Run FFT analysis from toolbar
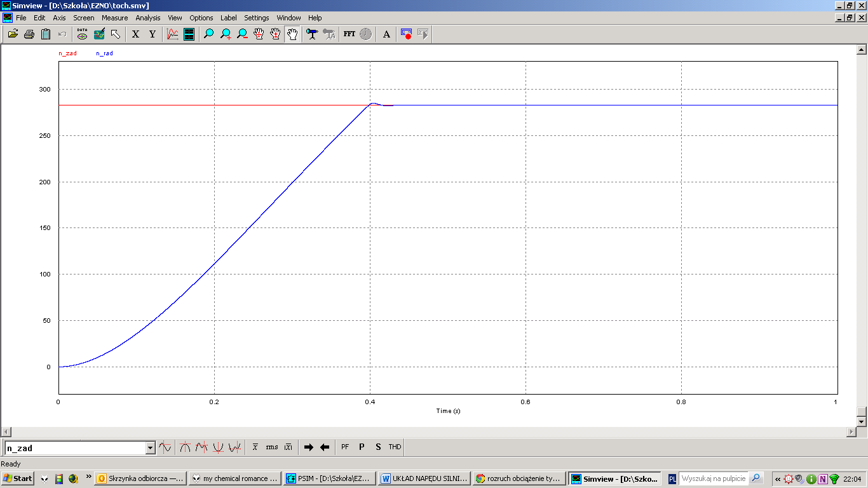 [349, 34]
